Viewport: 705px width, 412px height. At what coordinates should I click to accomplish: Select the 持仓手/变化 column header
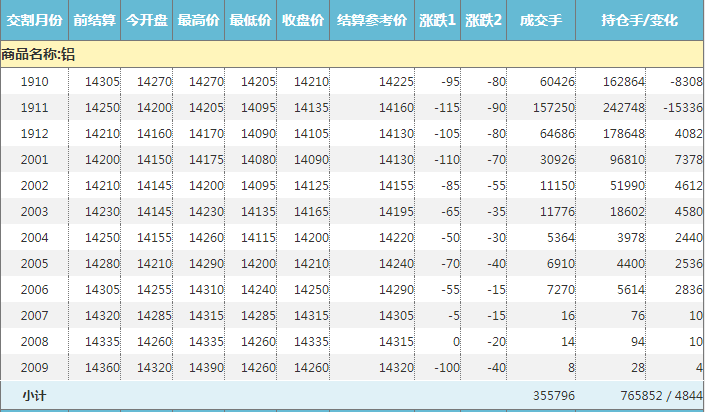pyautogui.click(x=639, y=20)
